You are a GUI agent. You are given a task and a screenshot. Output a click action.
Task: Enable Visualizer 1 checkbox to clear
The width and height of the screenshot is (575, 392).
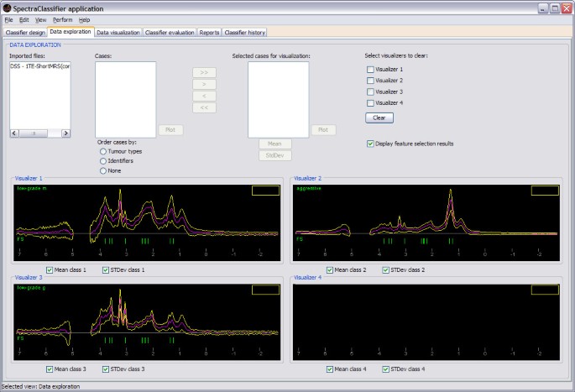tap(371, 70)
